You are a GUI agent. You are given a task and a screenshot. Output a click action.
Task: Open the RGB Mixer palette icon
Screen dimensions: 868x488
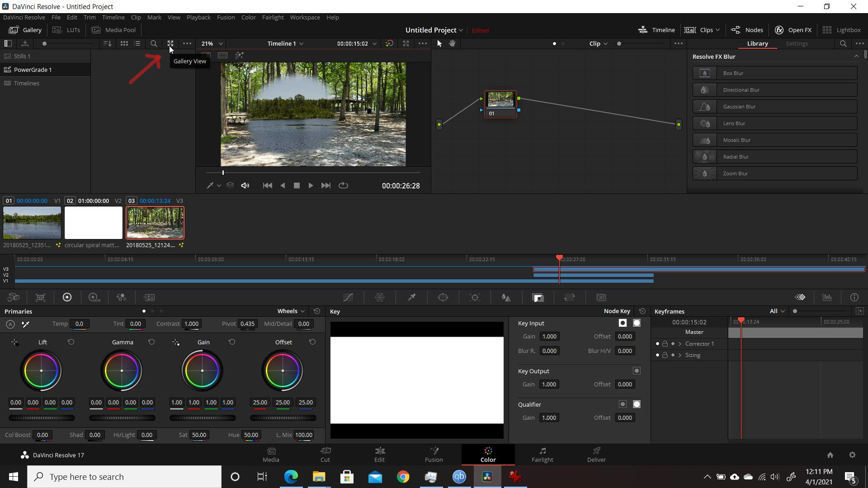(121, 297)
